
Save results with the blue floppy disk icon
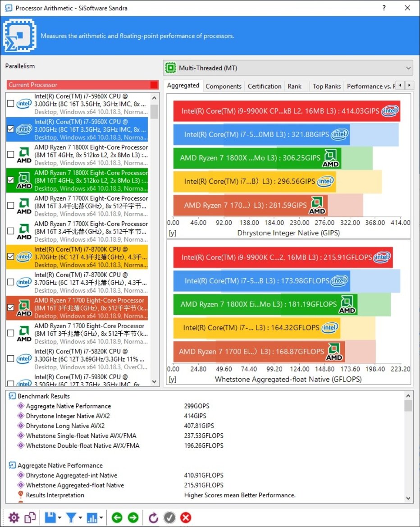tap(50, 517)
